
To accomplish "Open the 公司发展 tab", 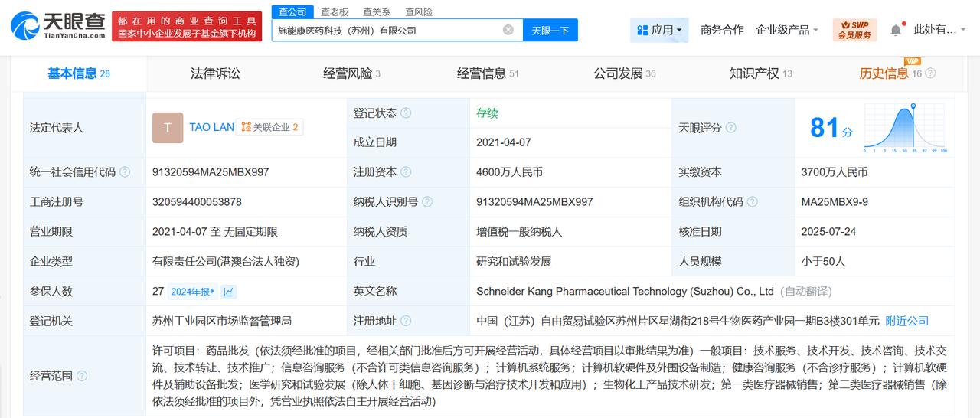I will [x=624, y=73].
